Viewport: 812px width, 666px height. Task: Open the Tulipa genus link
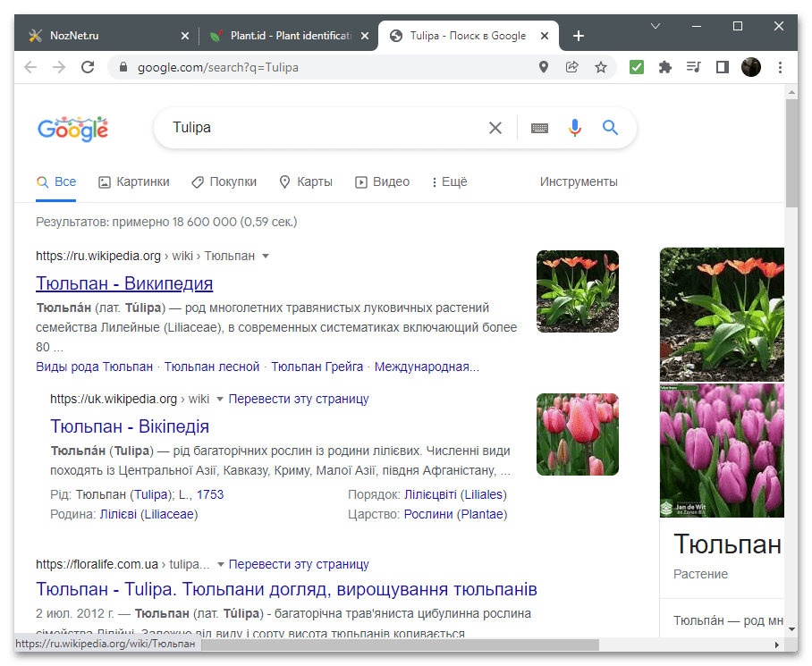(151, 494)
